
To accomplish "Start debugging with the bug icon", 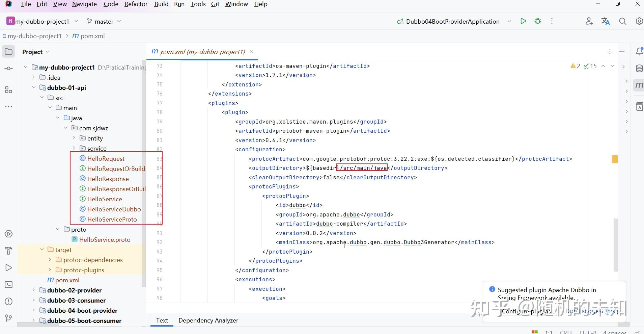I will (538, 21).
